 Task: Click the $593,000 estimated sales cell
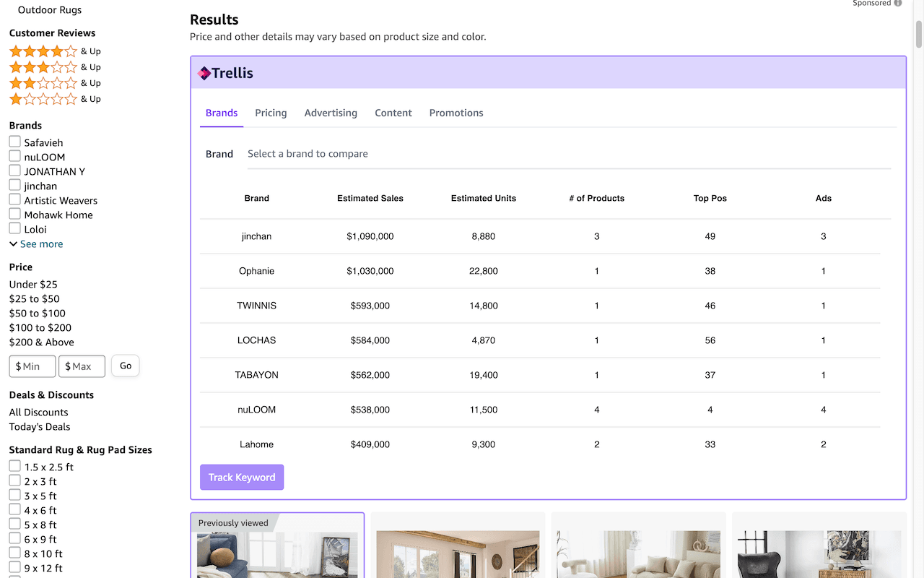click(x=370, y=306)
